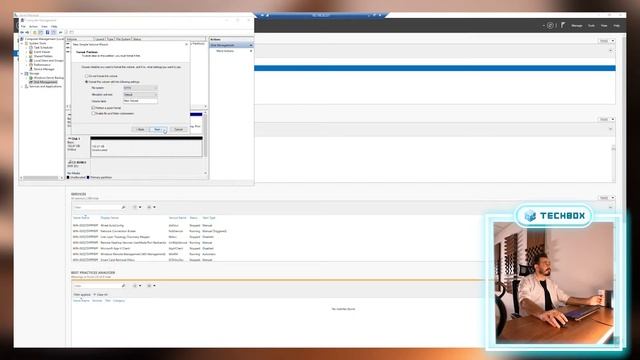The height and width of the screenshot is (360, 640).
Task: Sort services by Start Type column
Action: pyautogui.click(x=209, y=218)
